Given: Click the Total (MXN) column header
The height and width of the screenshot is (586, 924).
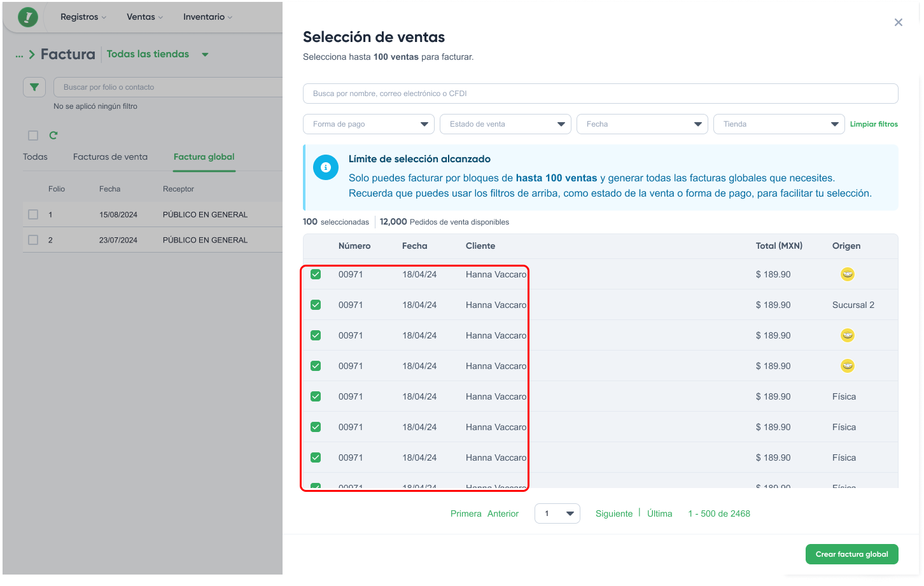Looking at the screenshot, I should [779, 246].
